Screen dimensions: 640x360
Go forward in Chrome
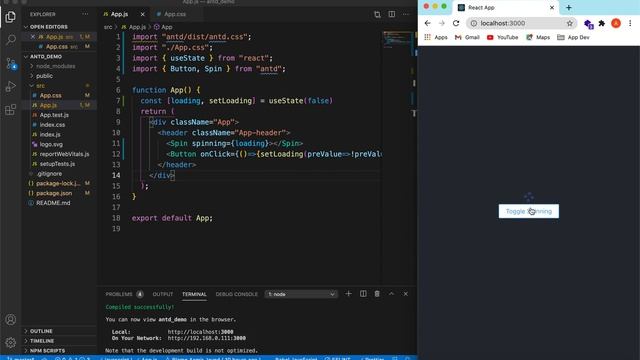[442, 23]
